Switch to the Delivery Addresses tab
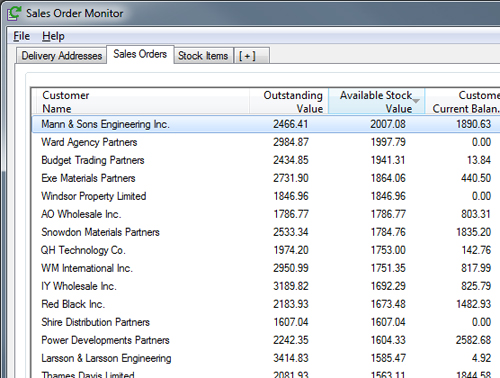Viewport: 500px width, 378px height. pos(62,55)
